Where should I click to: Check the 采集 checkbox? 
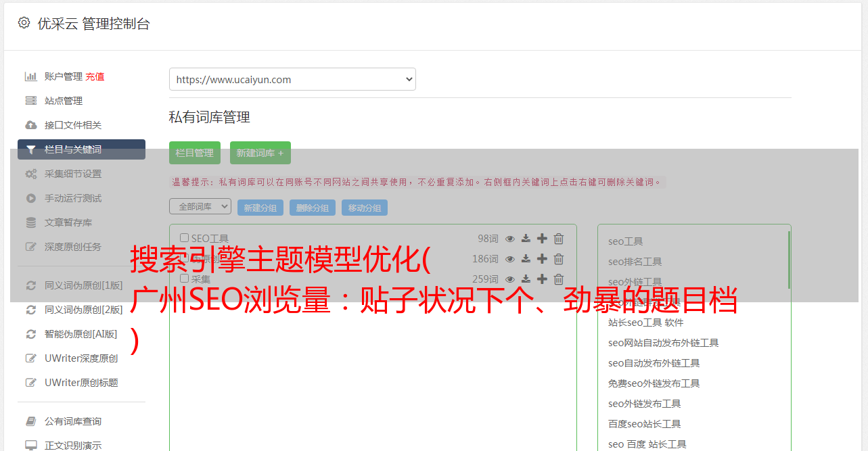pos(184,279)
